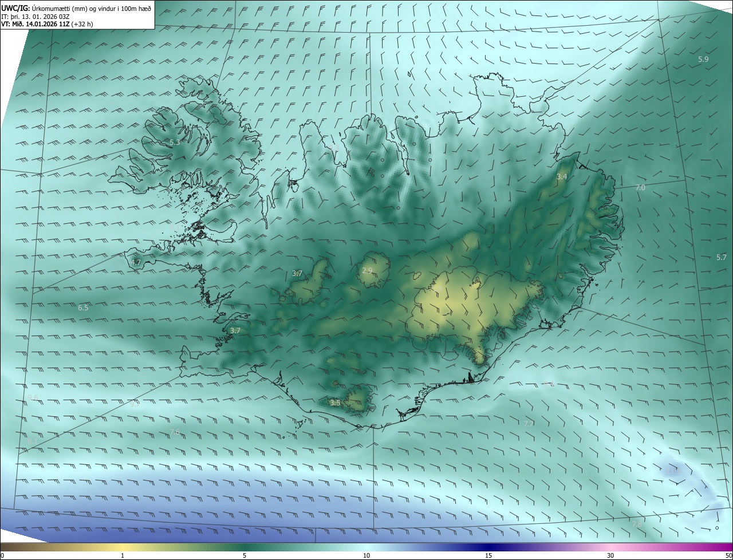733x560 pixels.
Task: Click the 7.0 value off the east coast
Action: pyautogui.click(x=640, y=188)
